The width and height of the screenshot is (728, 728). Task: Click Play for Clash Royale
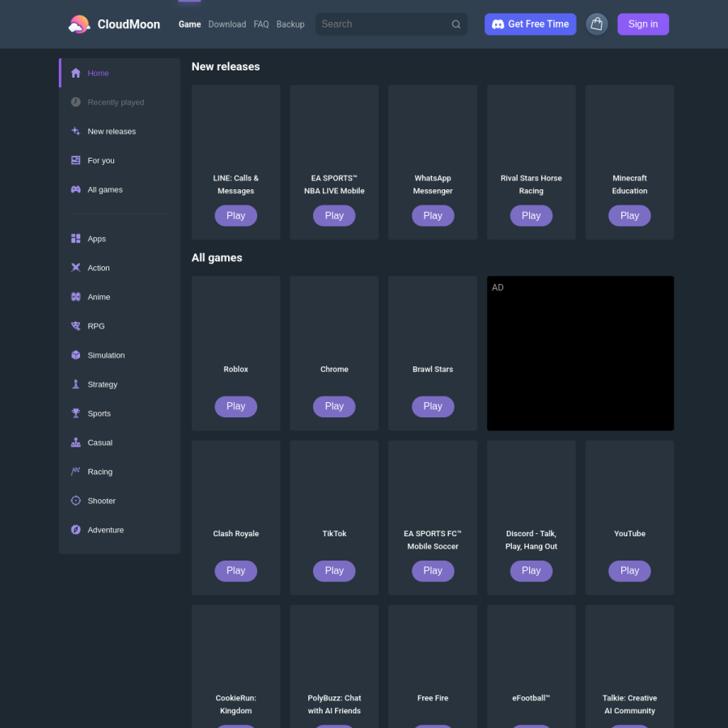236,571
